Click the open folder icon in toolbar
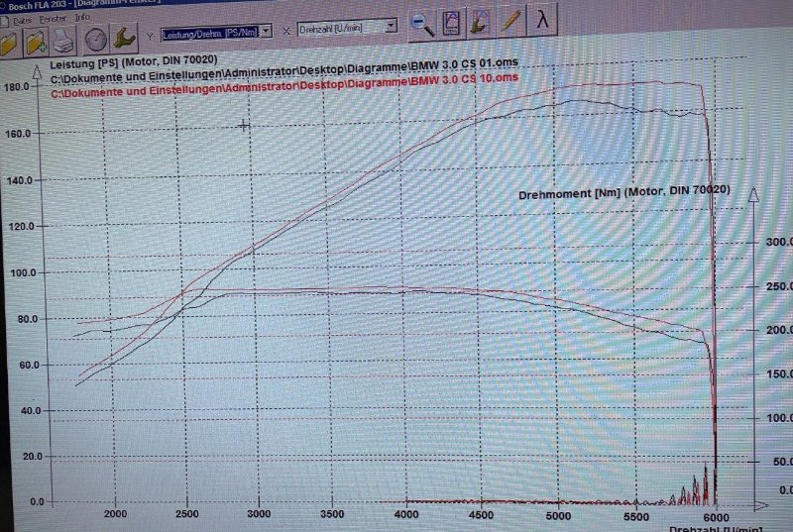793x532 pixels. point(9,43)
